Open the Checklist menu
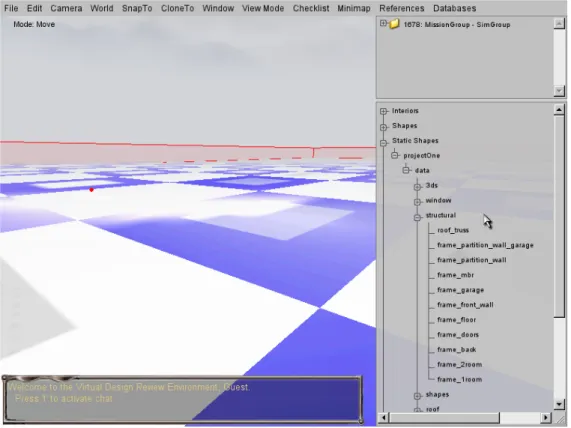 (x=311, y=8)
